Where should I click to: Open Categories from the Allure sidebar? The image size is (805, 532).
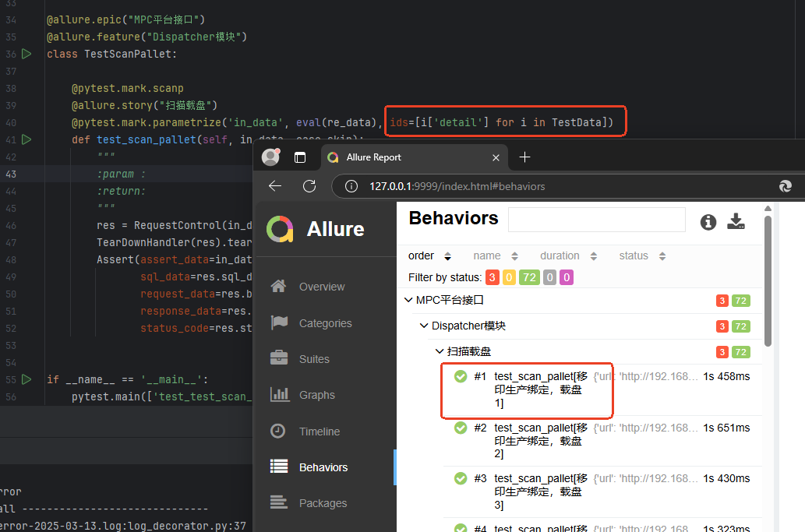coord(326,323)
